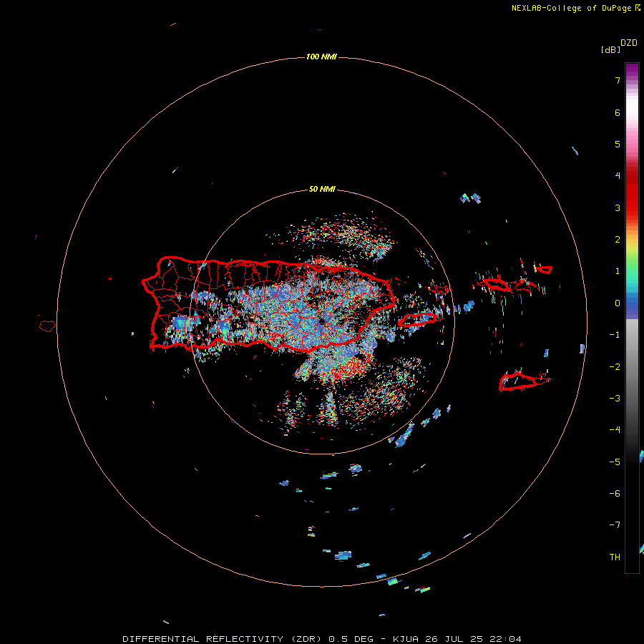Click the TH threshold label on the scale

[x=615, y=557]
